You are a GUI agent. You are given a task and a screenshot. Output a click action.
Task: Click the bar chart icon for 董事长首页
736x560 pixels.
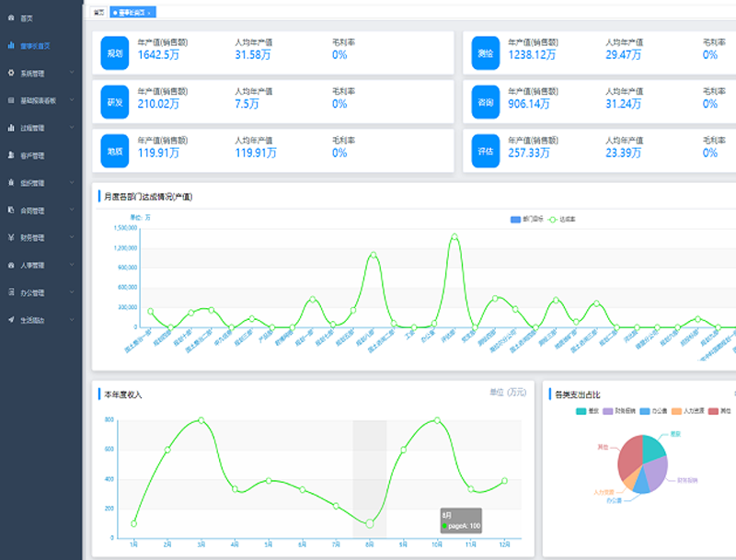click(x=11, y=45)
